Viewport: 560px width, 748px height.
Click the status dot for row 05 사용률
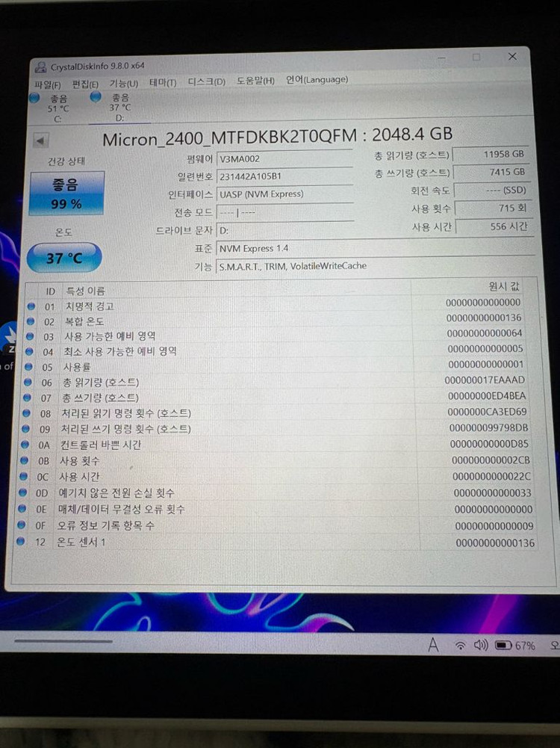(28, 367)
